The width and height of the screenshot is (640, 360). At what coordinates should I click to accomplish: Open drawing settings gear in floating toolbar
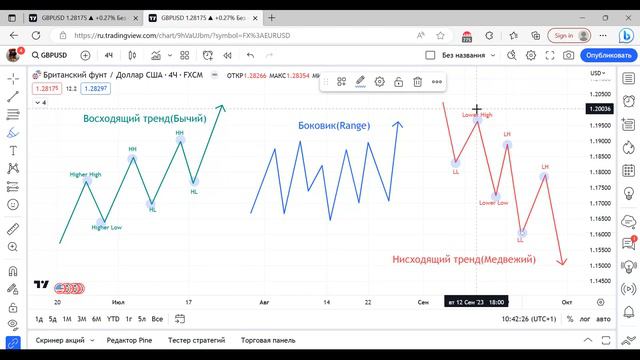coord(380,82)
